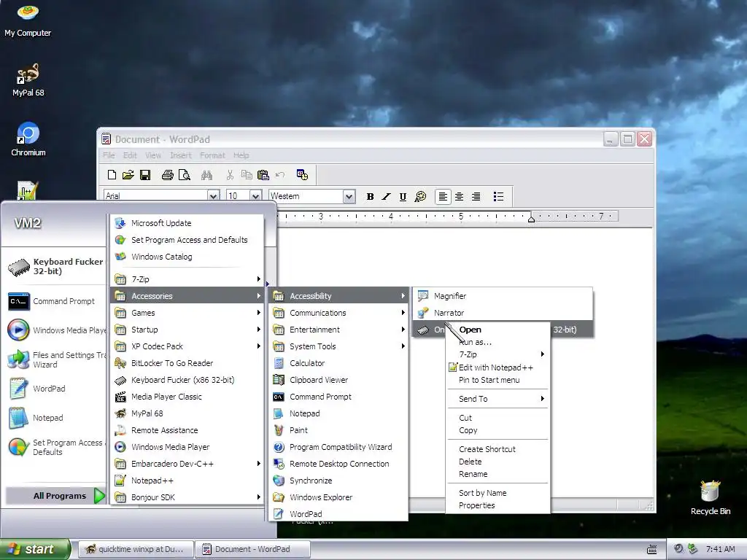The height and width of the screenshot is (560, 747).
Task: Click the Windows start button
Action: pyautogui.click(x=35, y=549)
